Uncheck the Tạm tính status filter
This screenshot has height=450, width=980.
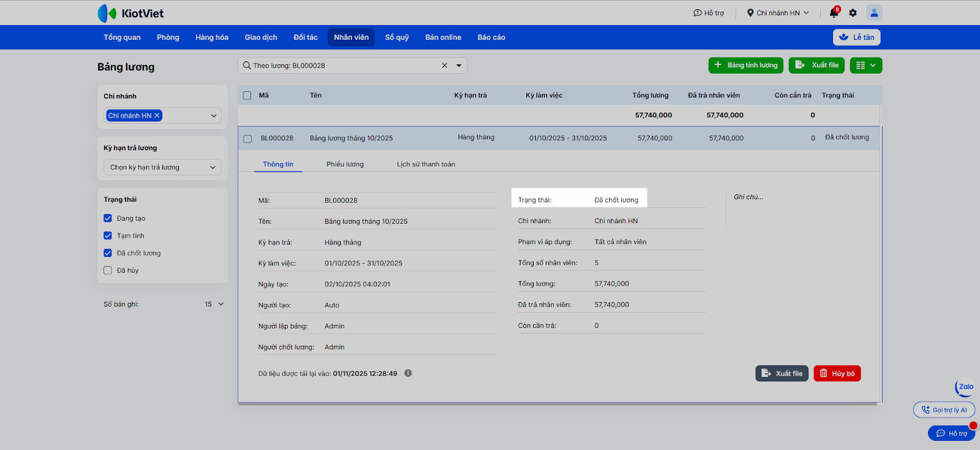(x=108, y=235)
